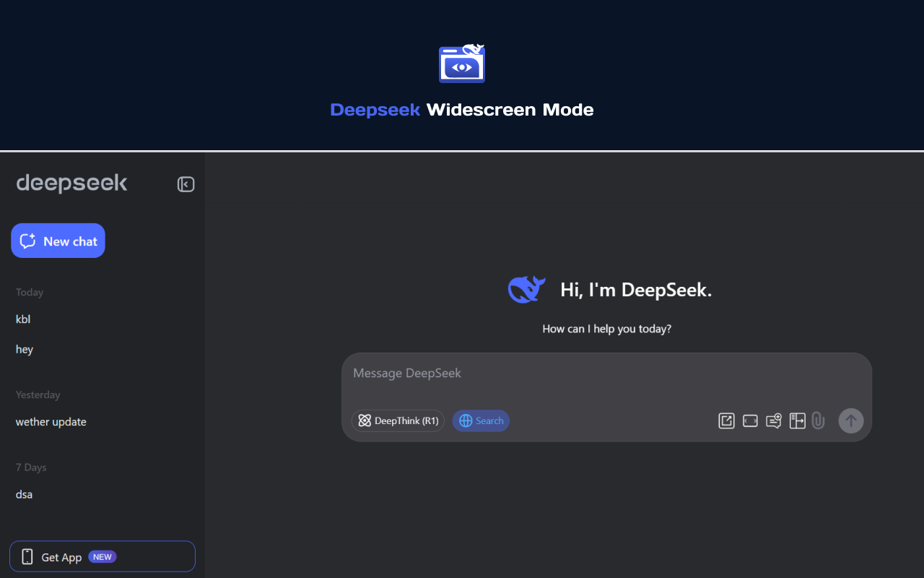Viewport: 924px width, 578px height.
Task: Click the Widescreen Mode extension eye icon
Action: pos(462,64)
